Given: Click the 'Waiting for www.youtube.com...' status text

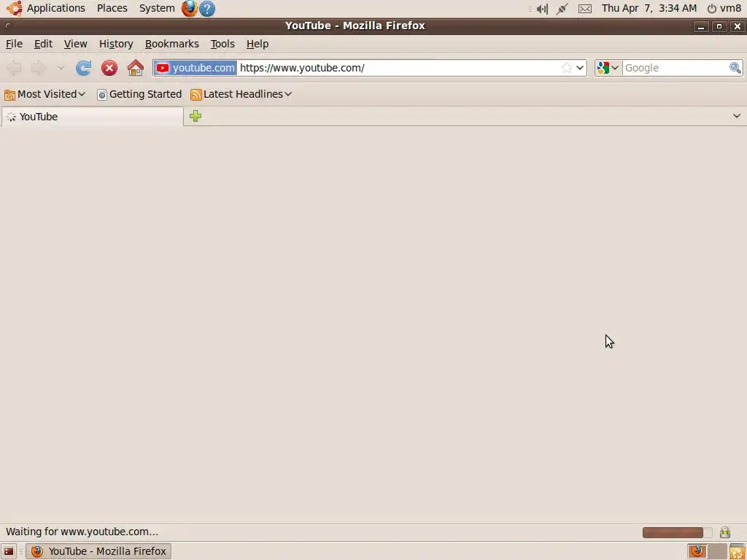Looking at the screenshot, I should point(82,532).
